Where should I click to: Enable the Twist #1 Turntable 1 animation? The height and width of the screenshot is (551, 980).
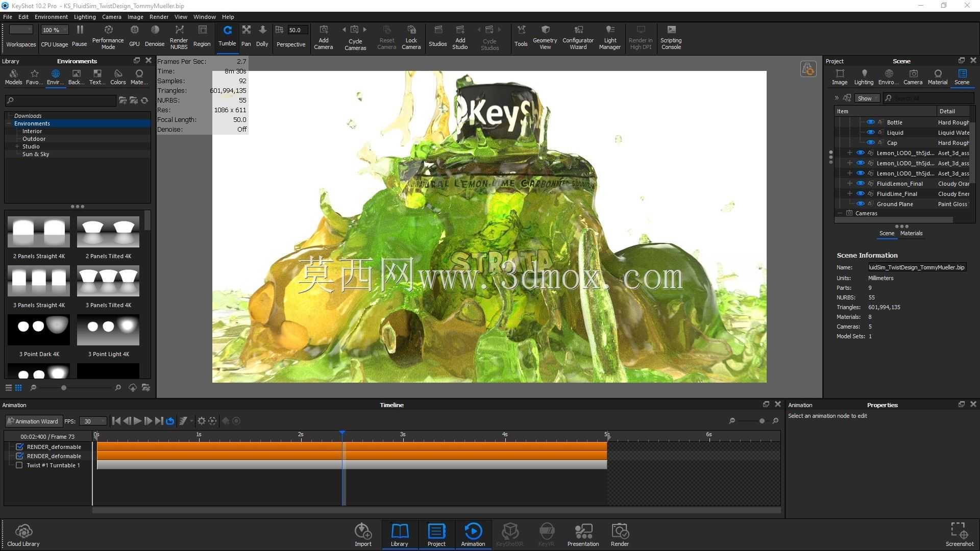[x=19, y=465]
